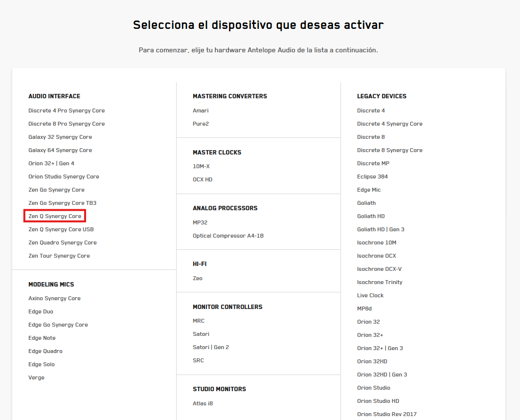The width and height of the screenshot is (520, 420).
Task: Select Zen Q Synergy Core USB
Action: [61, 229]
